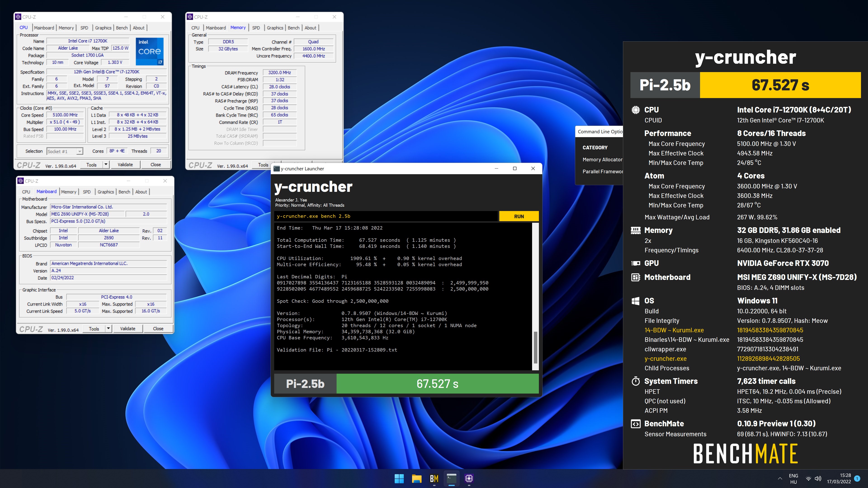Maximize the y-cruncher Launcher window
Screen dimensions: 868x488
point(514,169)
